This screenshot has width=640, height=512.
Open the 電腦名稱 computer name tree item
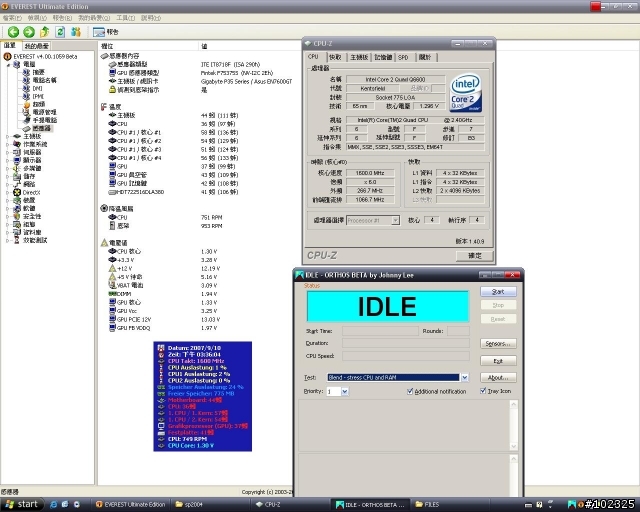click(40, 80)
